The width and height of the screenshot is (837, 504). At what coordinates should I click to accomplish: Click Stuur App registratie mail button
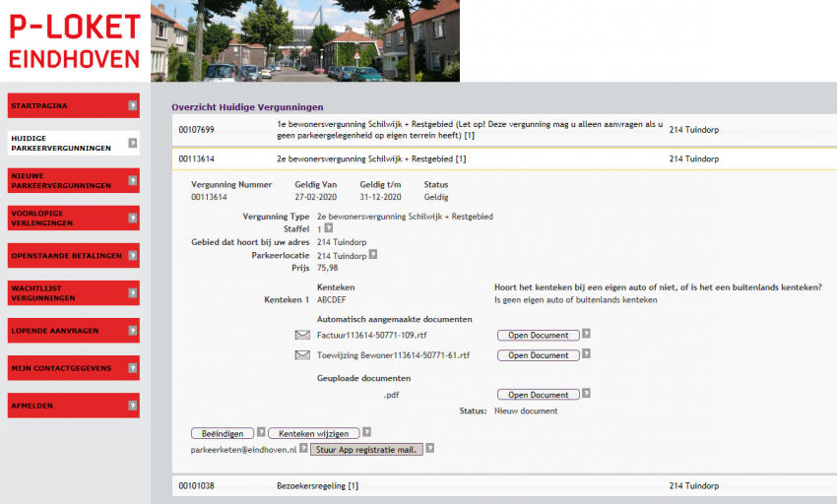pyautogui.click(x=366, y=449)
